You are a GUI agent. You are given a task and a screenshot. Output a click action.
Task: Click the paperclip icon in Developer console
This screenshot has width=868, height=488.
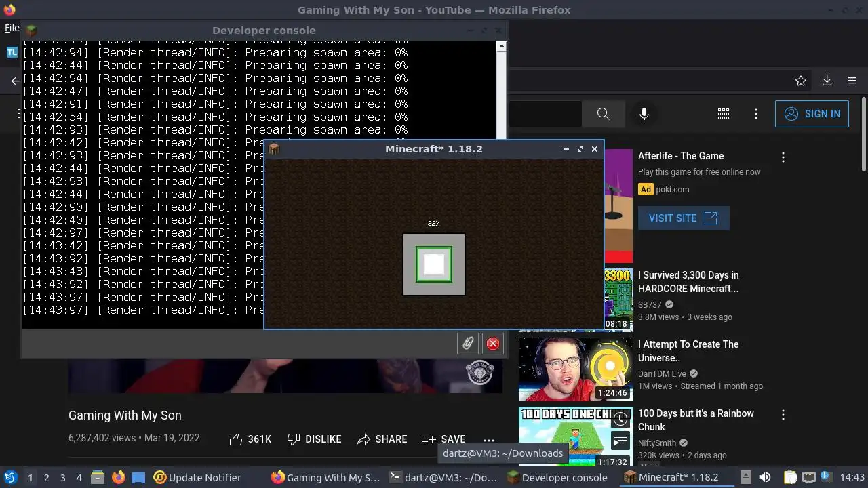click(468, 344)
